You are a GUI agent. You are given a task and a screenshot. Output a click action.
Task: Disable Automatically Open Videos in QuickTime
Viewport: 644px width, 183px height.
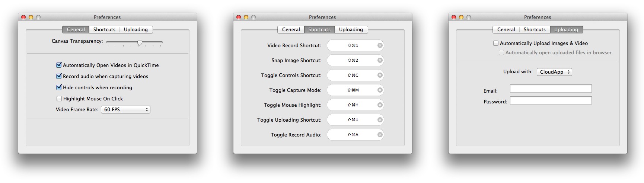(59, 65)
